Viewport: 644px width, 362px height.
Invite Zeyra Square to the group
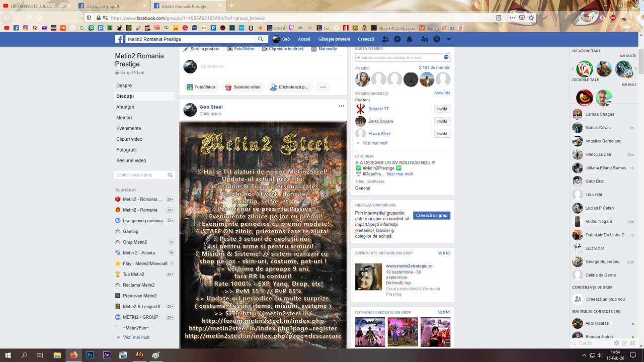(442, 121)
